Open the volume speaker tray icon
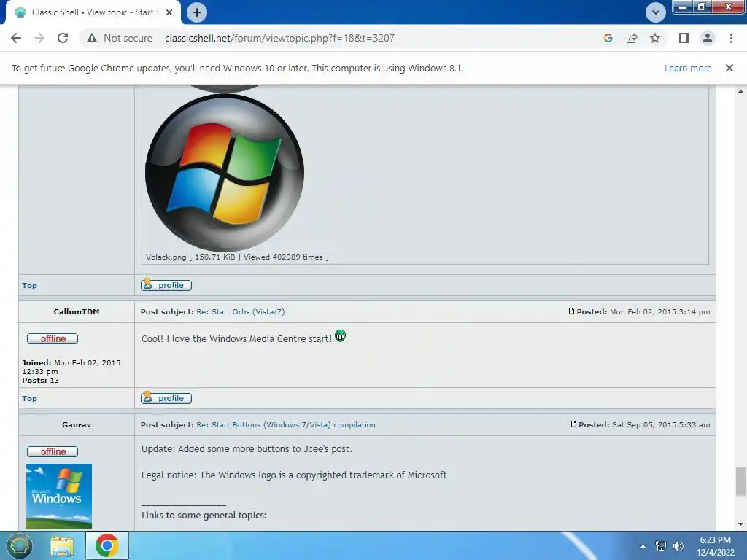The image size is (747, 560). click(678, 546)
